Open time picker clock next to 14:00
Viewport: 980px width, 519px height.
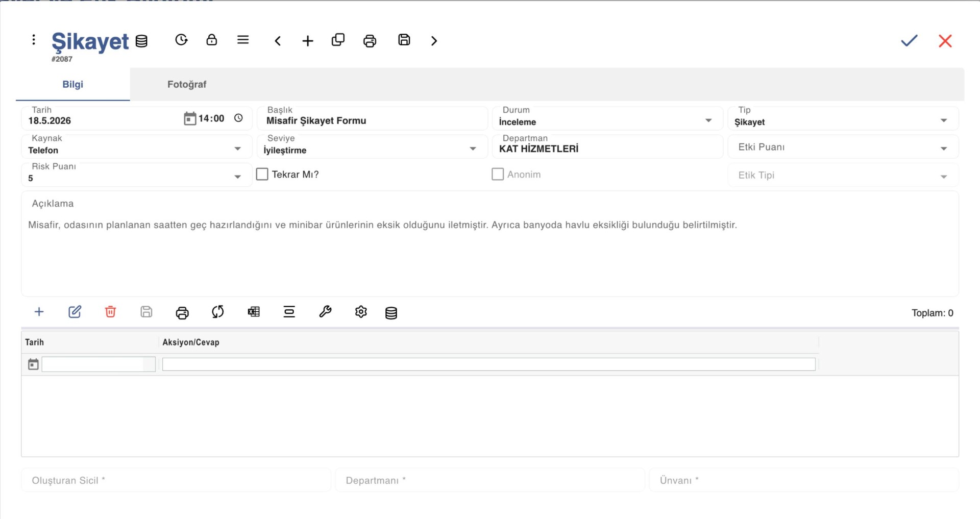coord(238,118)
